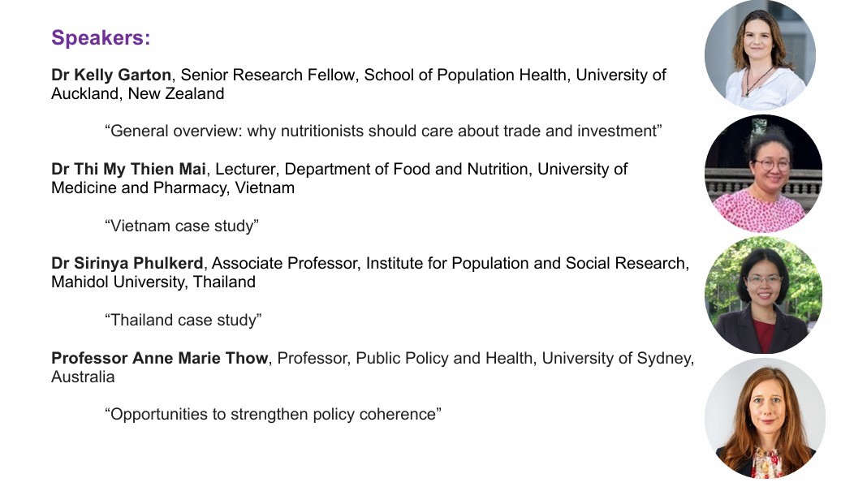Select the name "Professor Anne Marie Thow"

[x=159, y=358]
